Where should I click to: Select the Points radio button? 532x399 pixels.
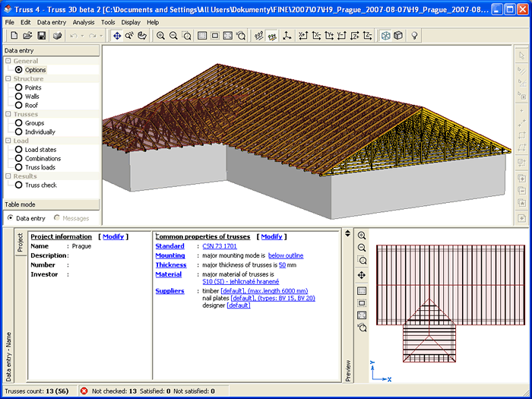19,87
